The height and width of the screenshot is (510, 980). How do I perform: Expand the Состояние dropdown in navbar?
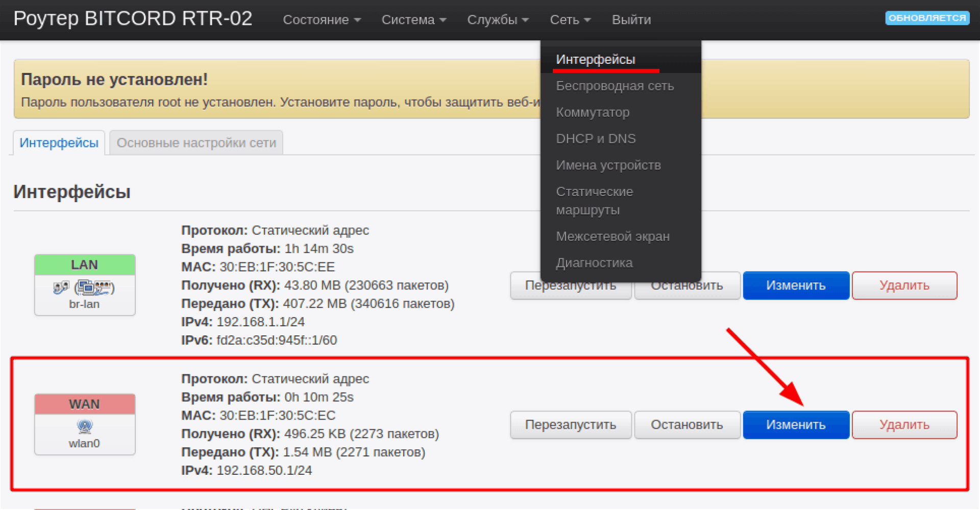(x=322, y=20)
